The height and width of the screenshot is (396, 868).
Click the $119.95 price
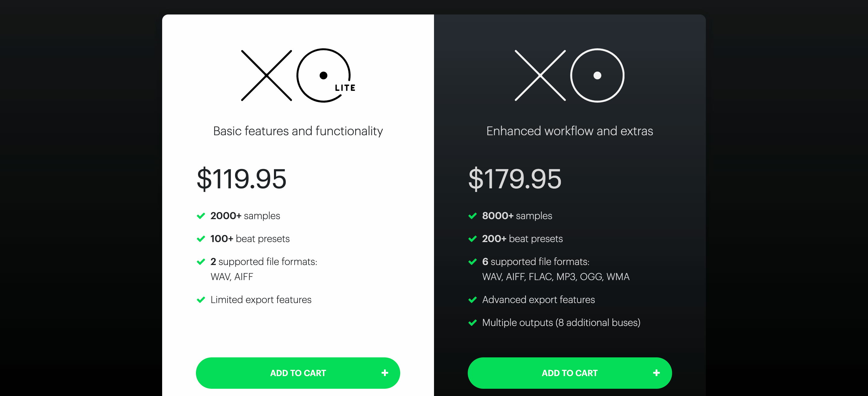(x=241, y=179)
